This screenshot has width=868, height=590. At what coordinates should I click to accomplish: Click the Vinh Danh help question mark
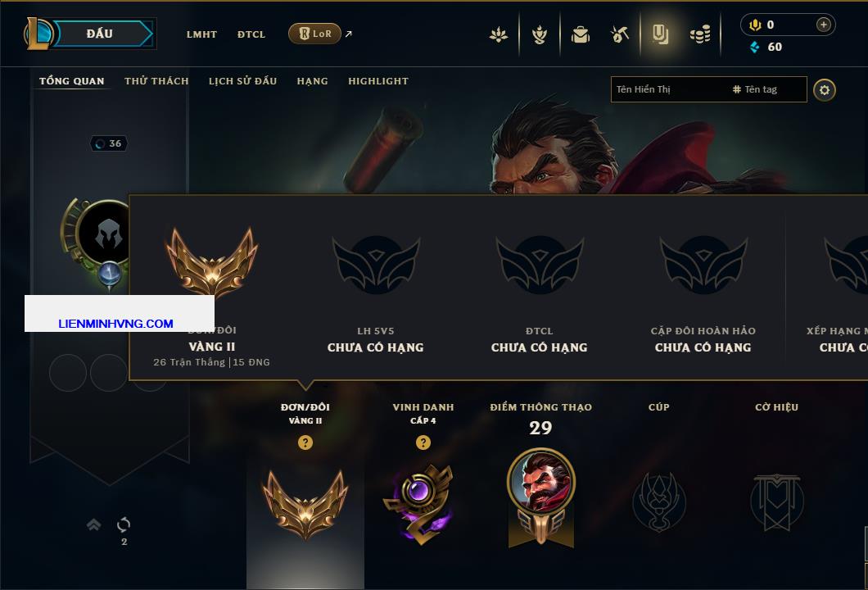pyautogui.click(x=423, y=442)
